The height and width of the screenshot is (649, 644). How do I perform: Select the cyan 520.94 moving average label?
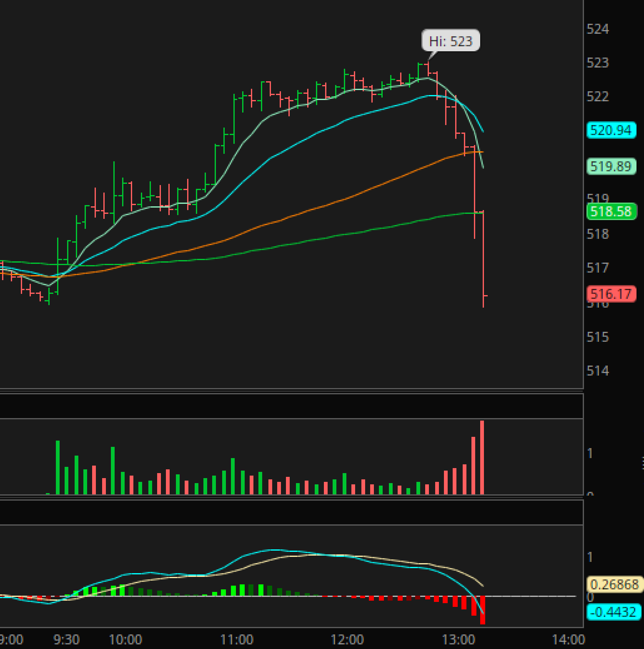pos(611,130)
